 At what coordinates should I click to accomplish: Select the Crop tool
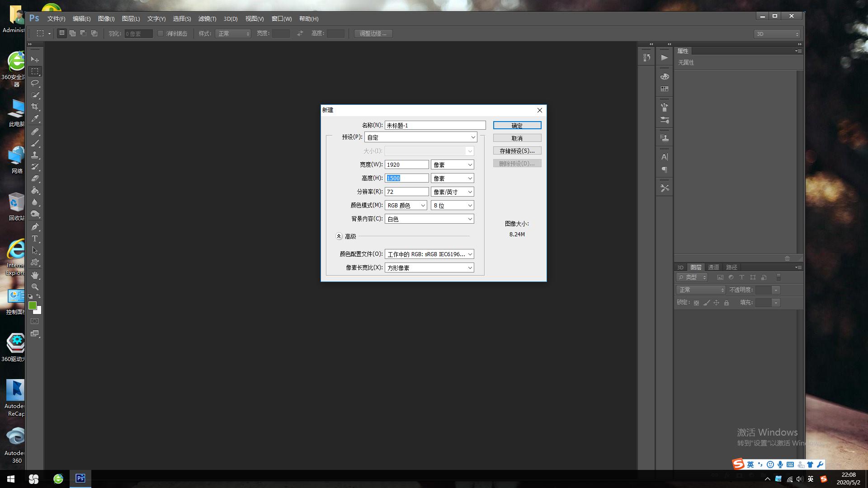(35, 107)
